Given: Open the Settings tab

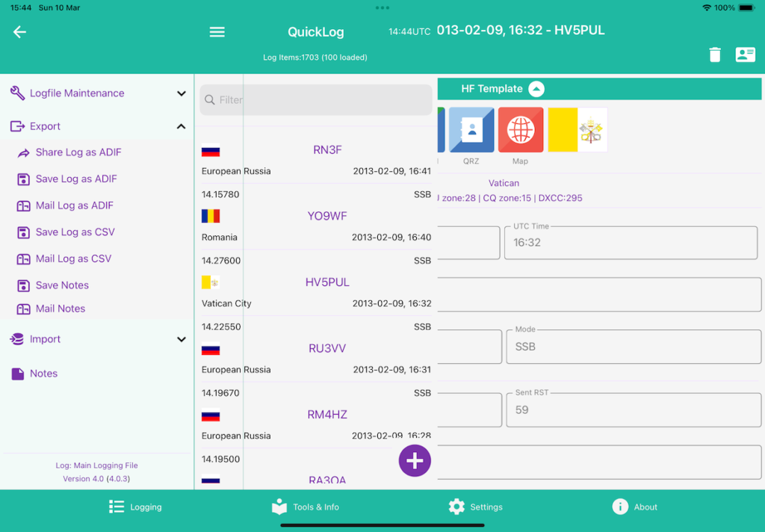Looking at the screenshot, I should coord(475,507).
